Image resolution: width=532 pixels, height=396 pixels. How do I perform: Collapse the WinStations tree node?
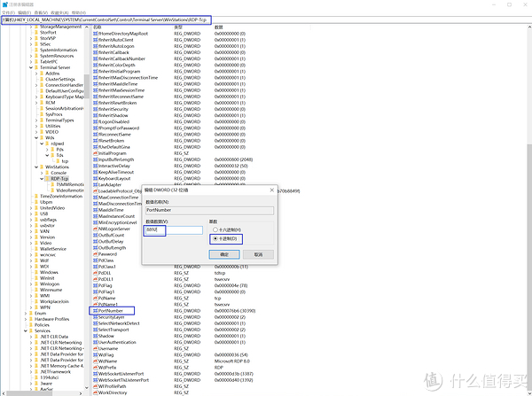(35, 166)
